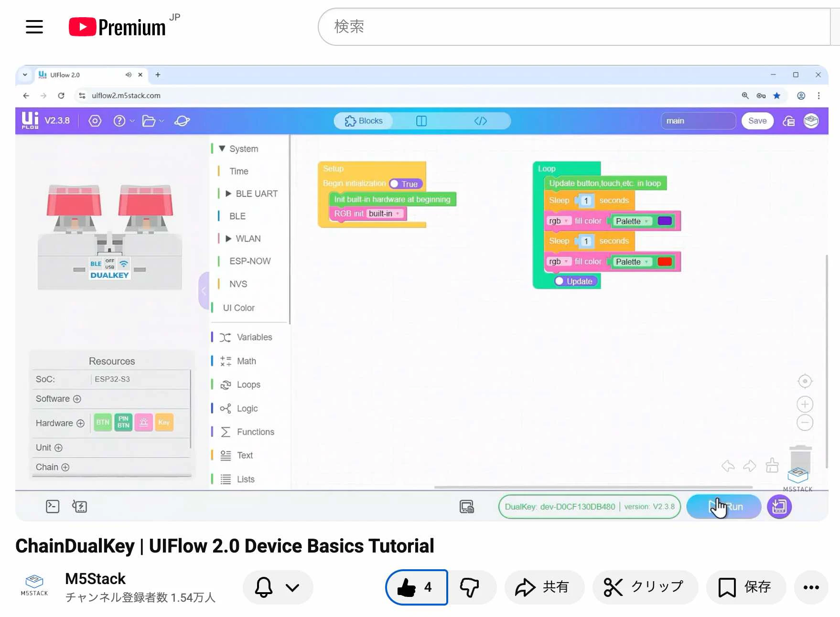
Task: Like the ChainDualKey video
Action: [416, 587]
